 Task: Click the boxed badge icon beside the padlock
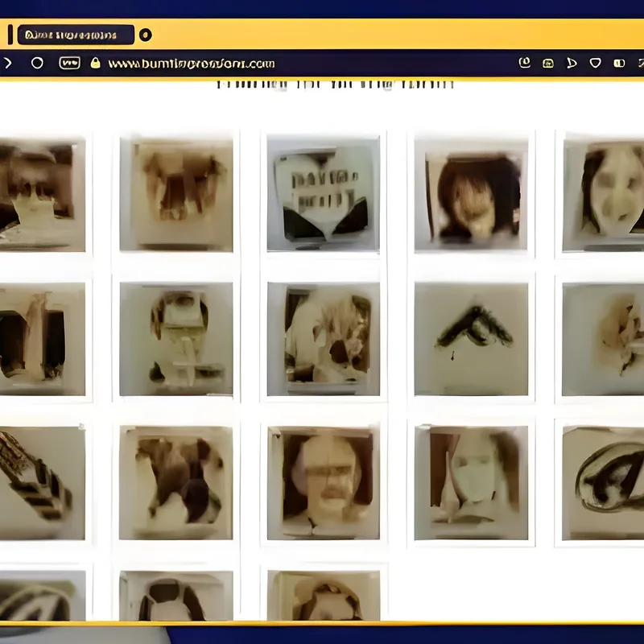point(69,63)
